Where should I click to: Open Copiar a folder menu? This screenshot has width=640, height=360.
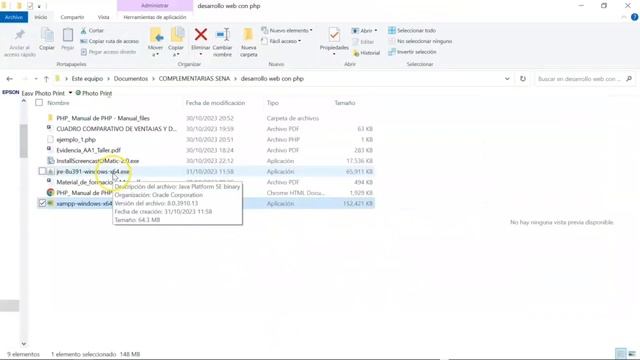(x=176, y=42)
